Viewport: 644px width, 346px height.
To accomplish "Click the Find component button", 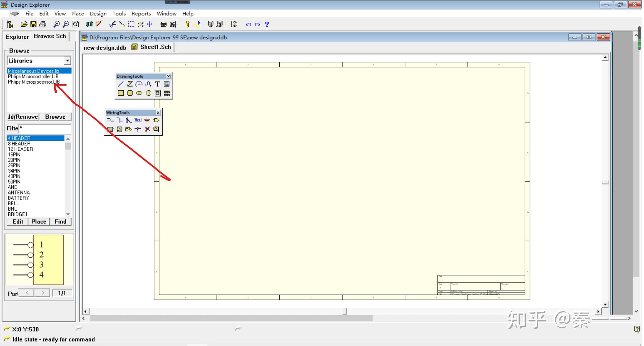I will (61, 222).
